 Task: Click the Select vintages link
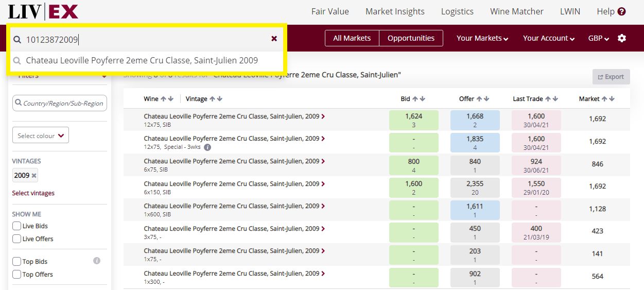(x=33, y=193)
